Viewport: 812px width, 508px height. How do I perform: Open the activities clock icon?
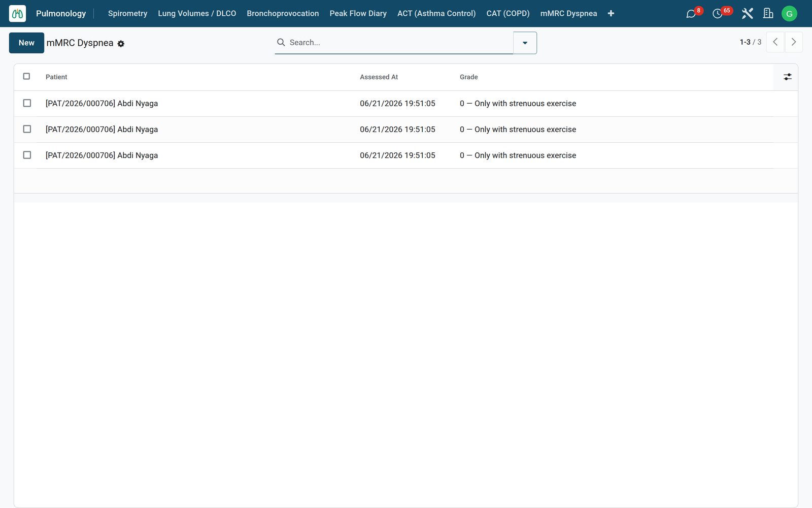[718, 14]
